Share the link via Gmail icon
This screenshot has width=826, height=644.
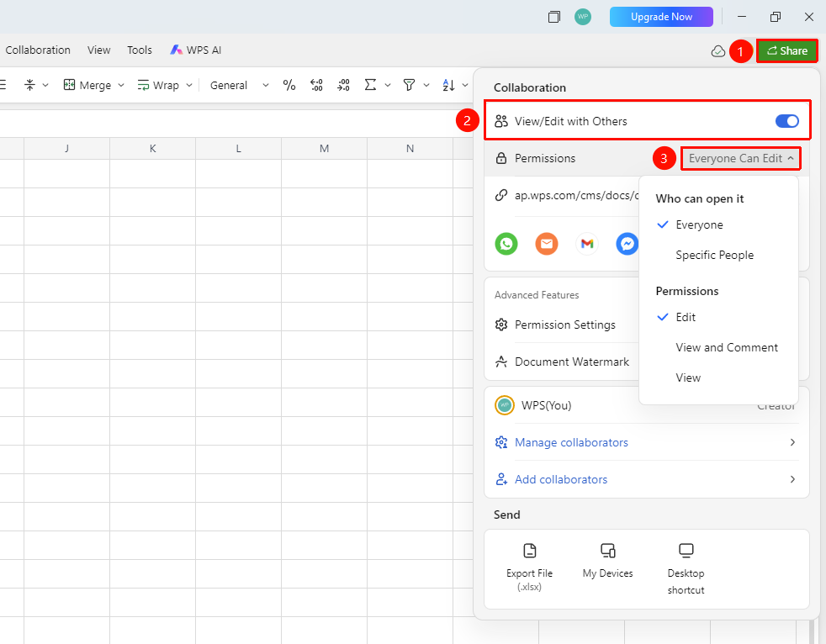click(587, 244)
